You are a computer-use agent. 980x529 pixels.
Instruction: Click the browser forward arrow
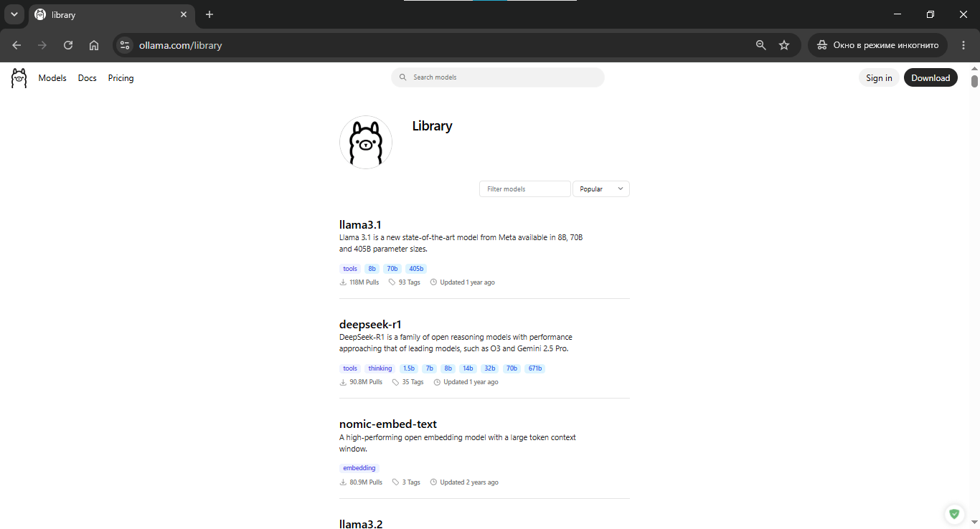(x=42, y=45)
